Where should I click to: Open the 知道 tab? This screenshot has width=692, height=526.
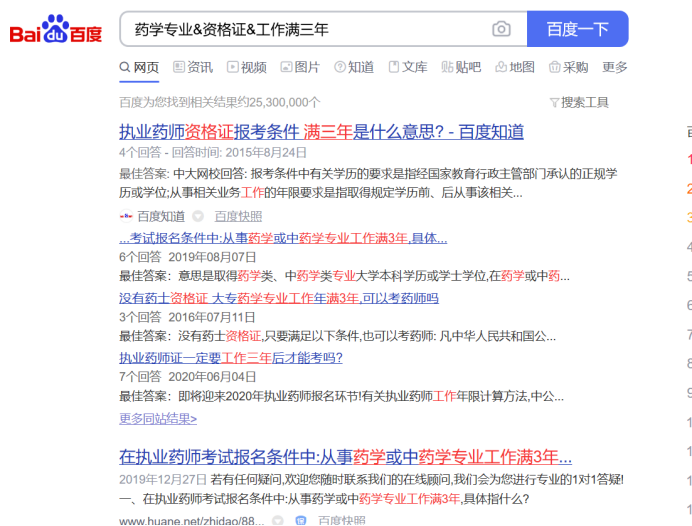coord(354,68)
